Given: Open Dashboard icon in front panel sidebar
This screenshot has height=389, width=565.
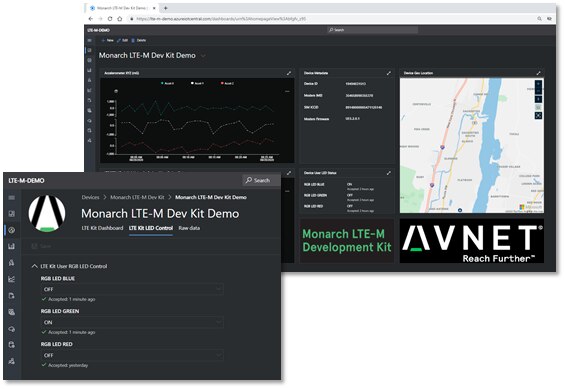Looking at the screenshot, I should pyautogui.click(x=12, y=214).
